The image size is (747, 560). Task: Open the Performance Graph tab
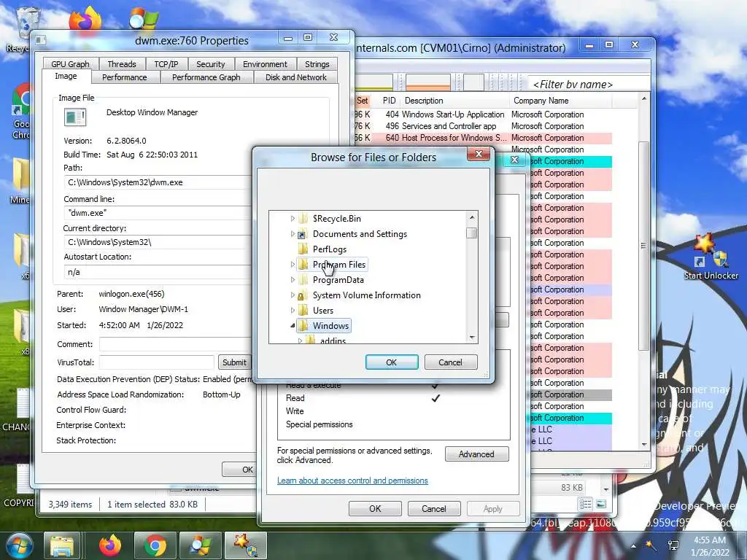206,77
